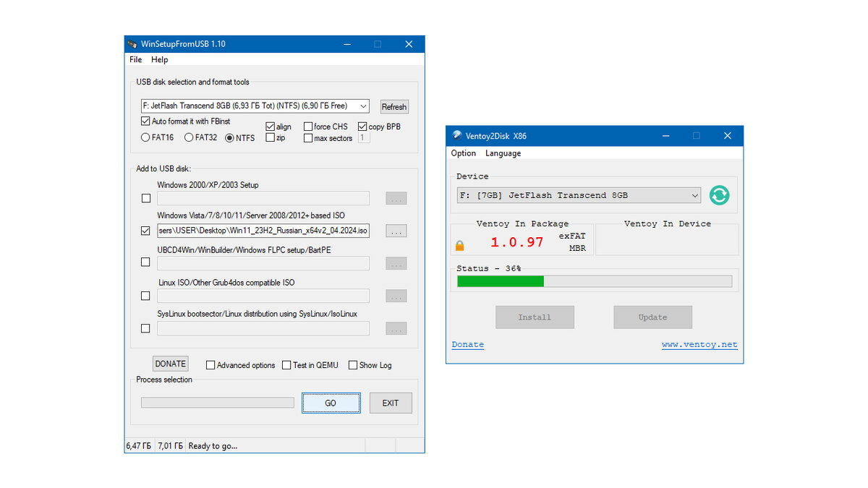The height and width of the screenshot is (488, 868).
Task: Uncheck Auto format it with FBinst
Action: click(x=145, y=121)
